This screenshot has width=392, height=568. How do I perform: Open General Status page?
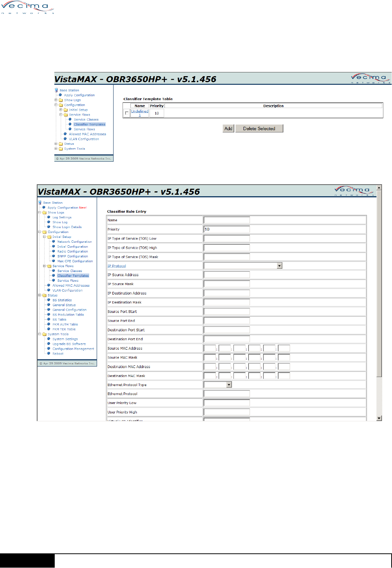coord(64,305)
